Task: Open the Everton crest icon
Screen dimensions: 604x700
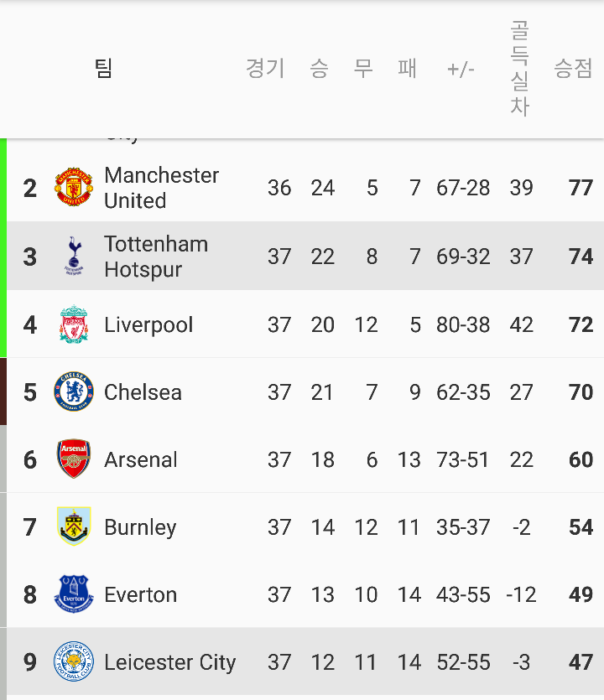Action: [74, 594]
